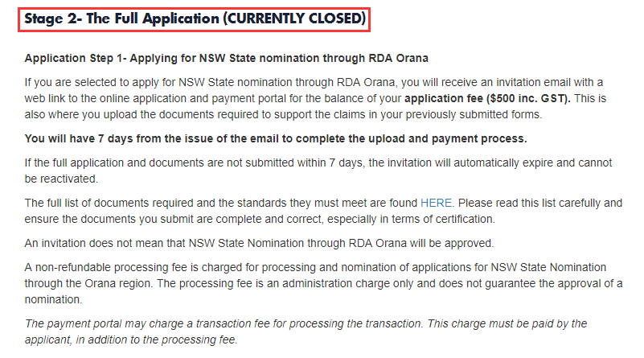Click the CURRENTLY CLOSED text in heading
The height and width of the screenshot is (358, 644).
tap(296, 18)
